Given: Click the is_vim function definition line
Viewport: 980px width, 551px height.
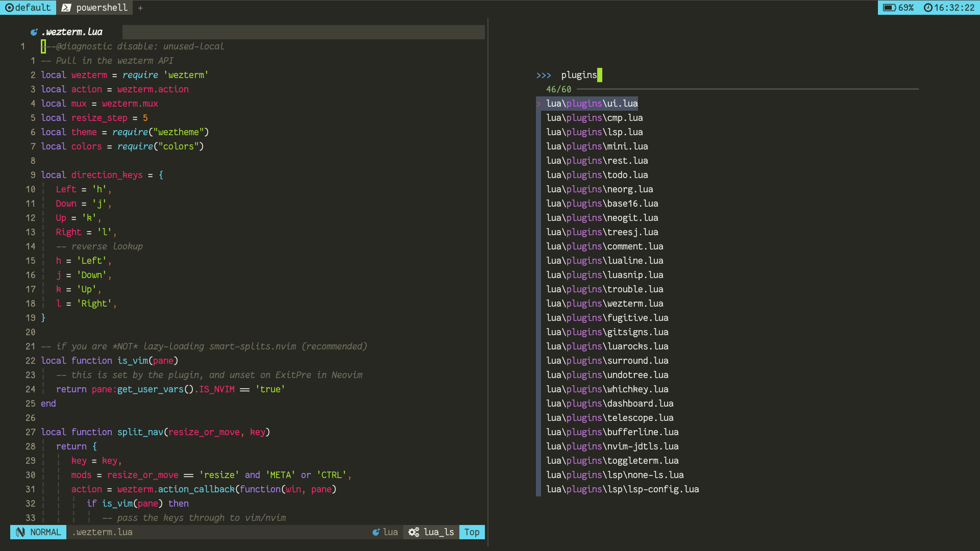Looking at the screenshot, I should [x=110, y=361].
